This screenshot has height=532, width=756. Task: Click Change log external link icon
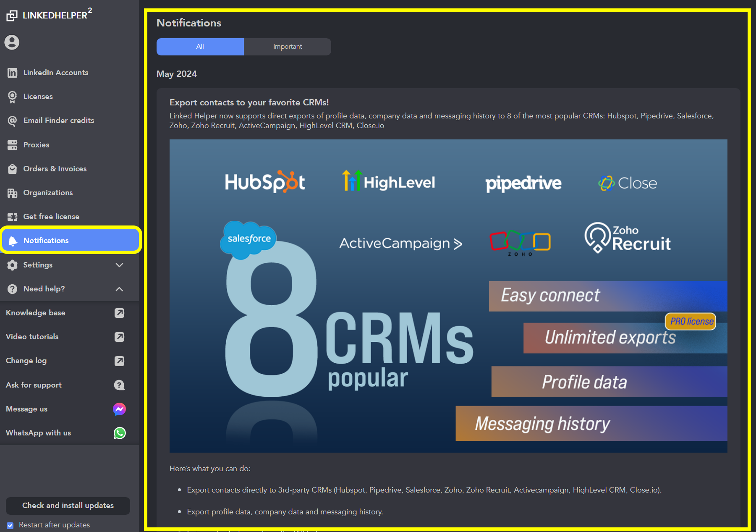coord(120,361)
